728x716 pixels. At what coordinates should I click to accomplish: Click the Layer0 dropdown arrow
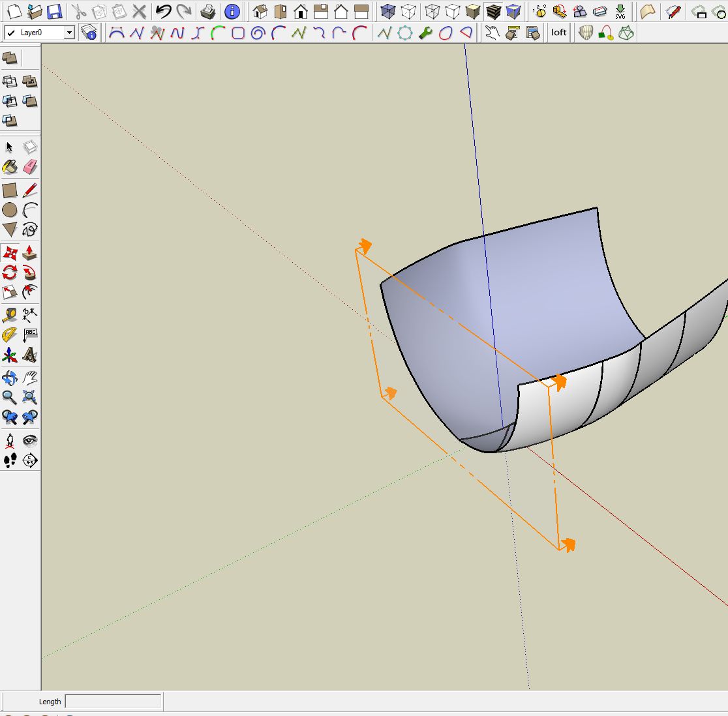[x=69, y=33]
